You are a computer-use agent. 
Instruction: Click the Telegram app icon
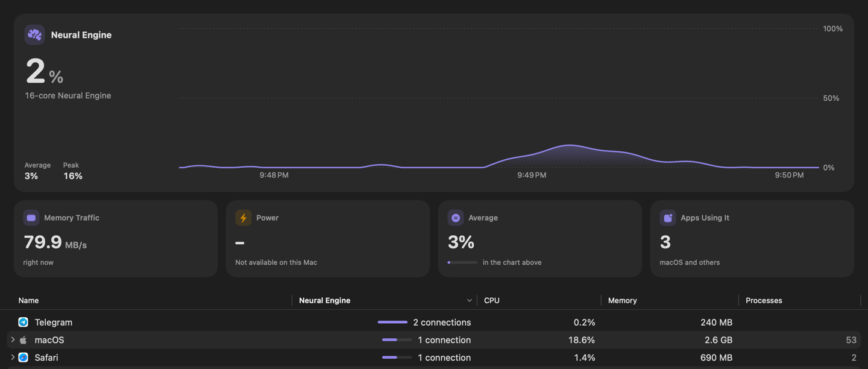click(x=23, y=323)
